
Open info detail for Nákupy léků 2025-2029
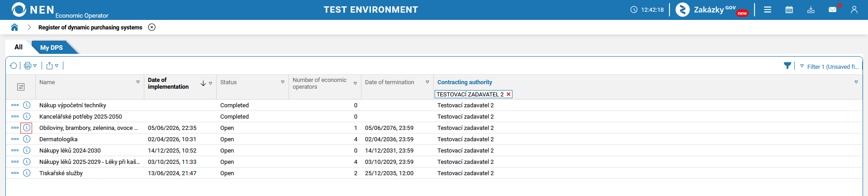tap(27, 162)
